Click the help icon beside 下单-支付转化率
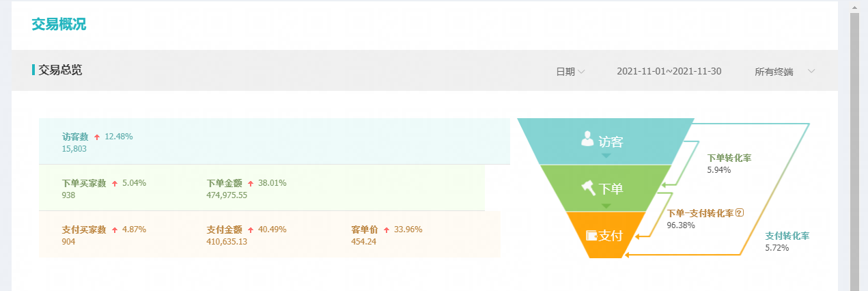868x291 pixels. [739, 212]
